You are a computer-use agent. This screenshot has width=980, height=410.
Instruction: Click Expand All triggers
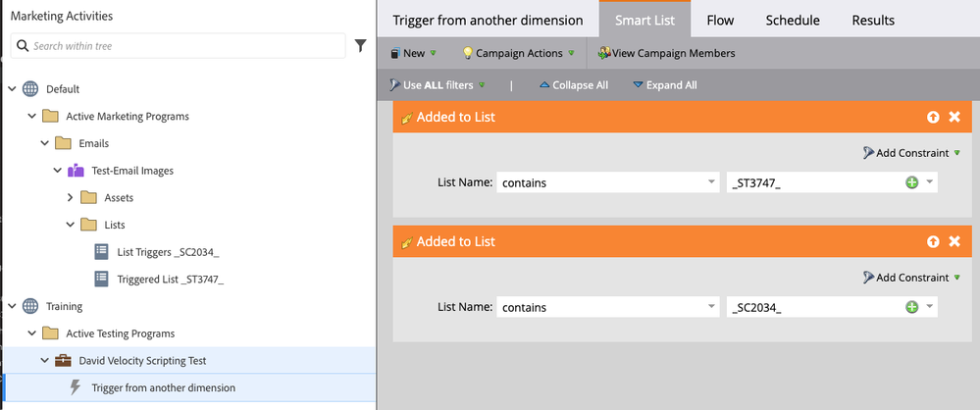[664, 85]
